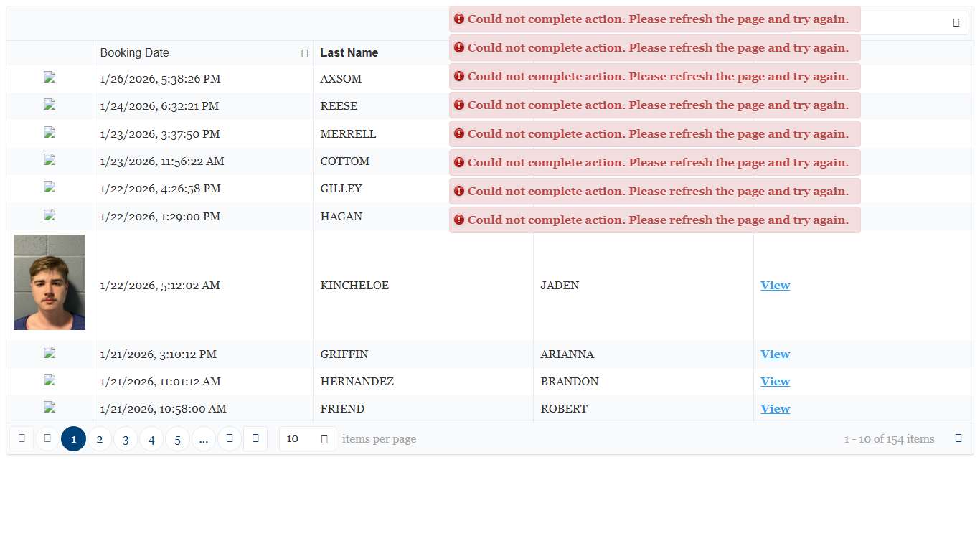Go to page 4 of results

pyautogui.click(x=151, y=439)
